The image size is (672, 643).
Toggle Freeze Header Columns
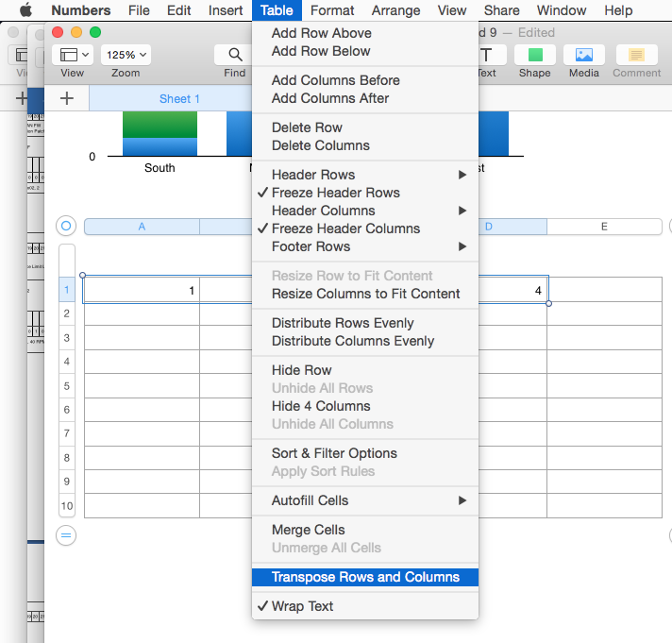point(365,228)
